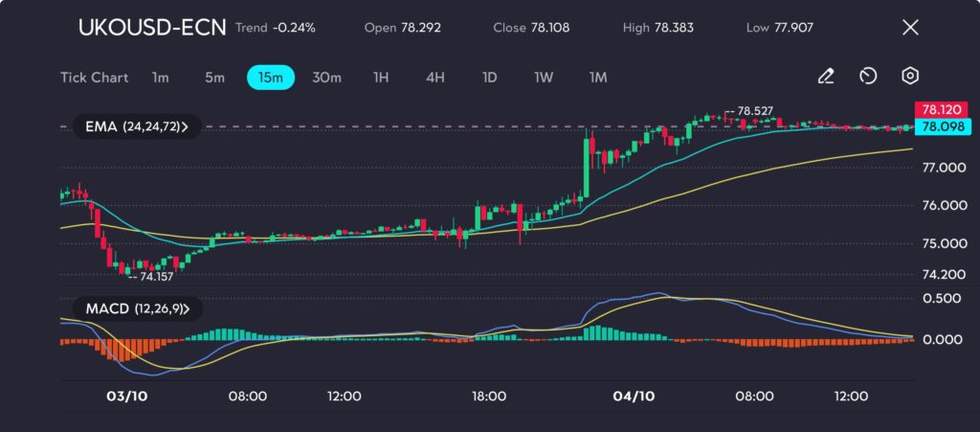Screen dimensions: 980x432
Task: Select the active 15m timeframe
Action: [x=271, y=78]
